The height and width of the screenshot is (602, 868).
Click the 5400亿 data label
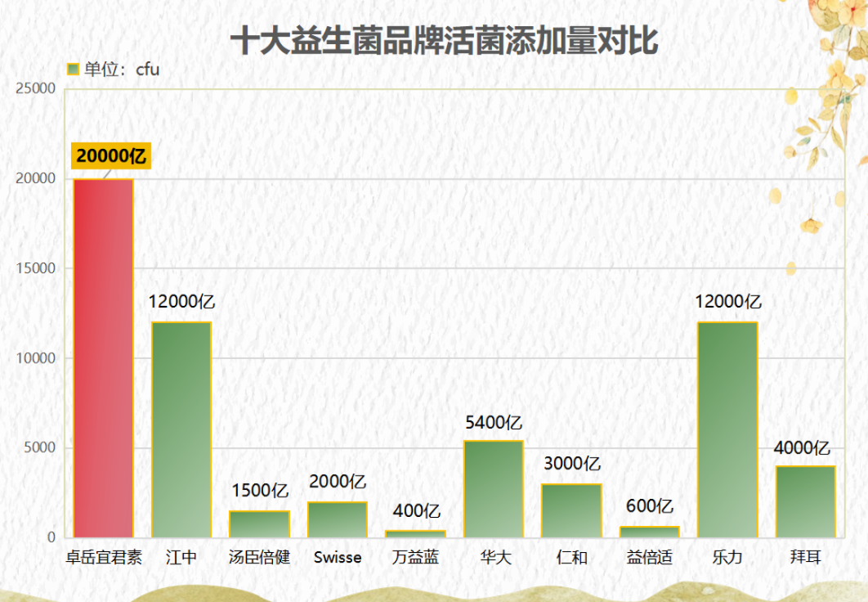tap(494, 423)
